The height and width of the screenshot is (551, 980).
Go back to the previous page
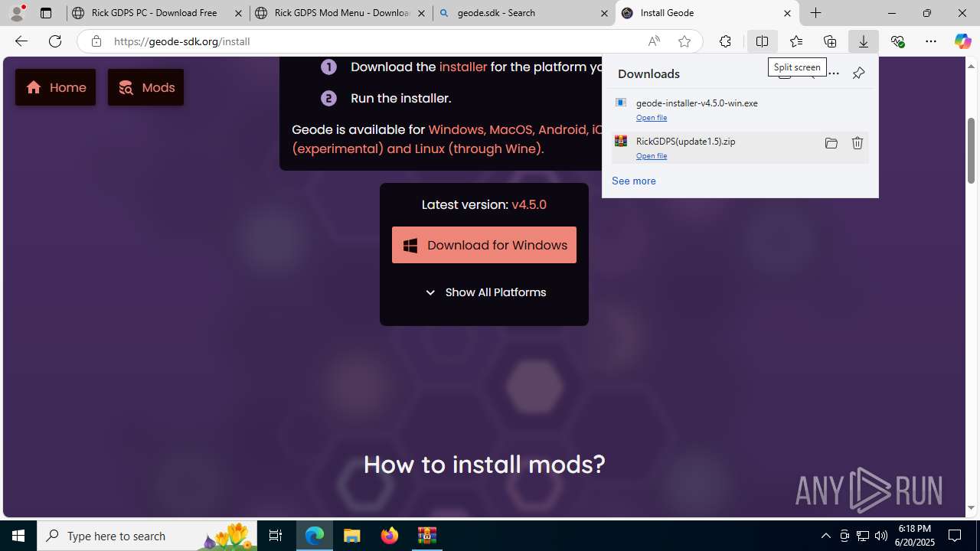point(21,41)
